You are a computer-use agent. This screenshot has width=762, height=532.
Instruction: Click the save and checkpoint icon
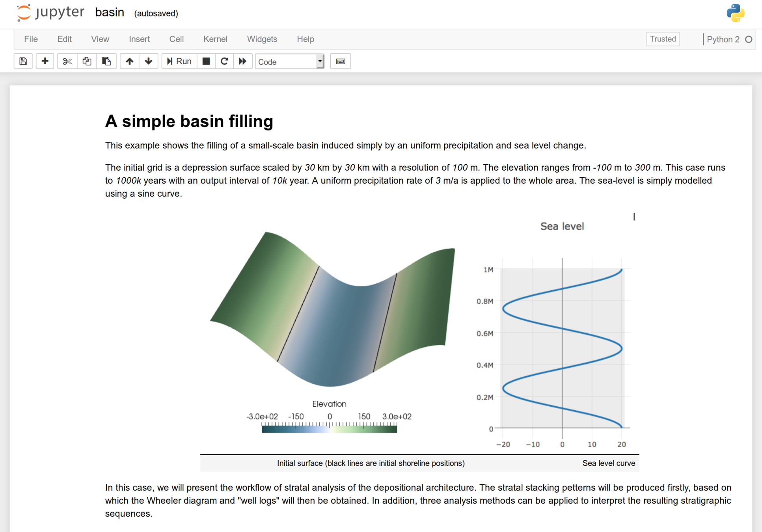point(23,61)
